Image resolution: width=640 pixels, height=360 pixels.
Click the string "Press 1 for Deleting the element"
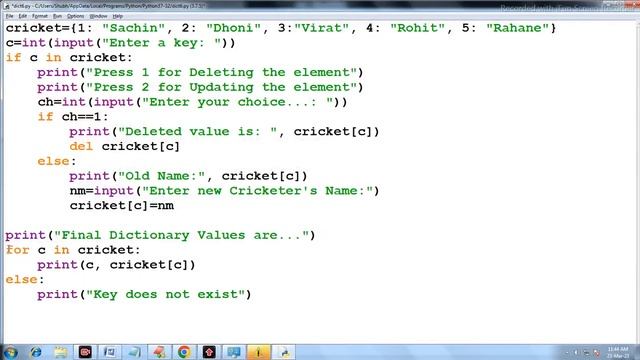222,73
